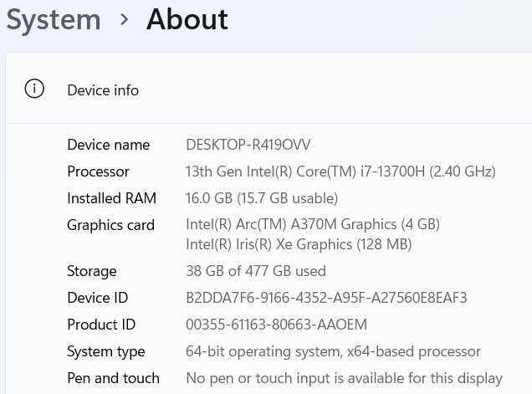Screen dimensions: 532x394
Task: Click the Device info circle icon
Action: click(x=34, y=89)
